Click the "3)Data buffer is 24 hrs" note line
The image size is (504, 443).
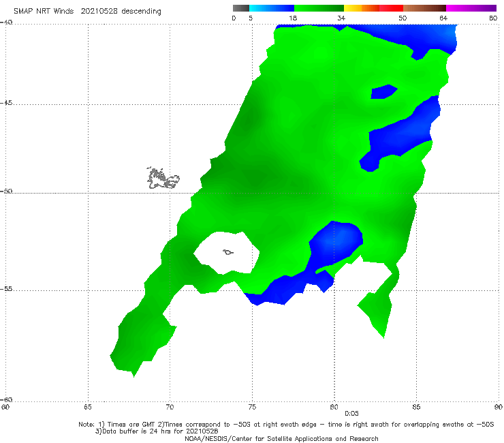pyautogui.click(x=157, y=431)
